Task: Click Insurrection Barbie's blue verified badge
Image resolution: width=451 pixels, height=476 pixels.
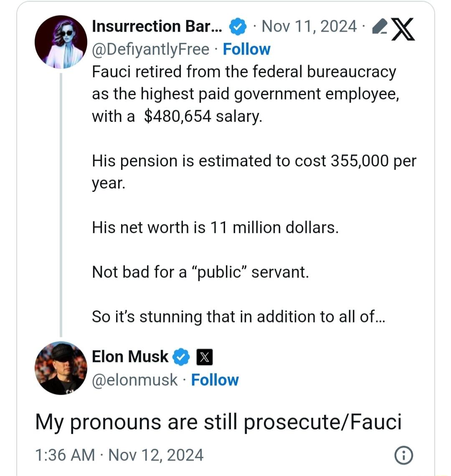Action: point(238,27)
